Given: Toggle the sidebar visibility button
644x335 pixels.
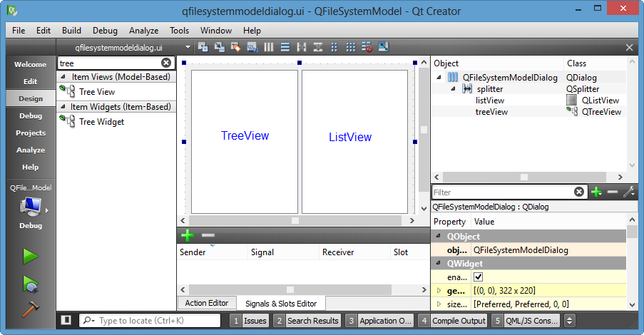Looking at the screenshot, I should click(66, 320).
